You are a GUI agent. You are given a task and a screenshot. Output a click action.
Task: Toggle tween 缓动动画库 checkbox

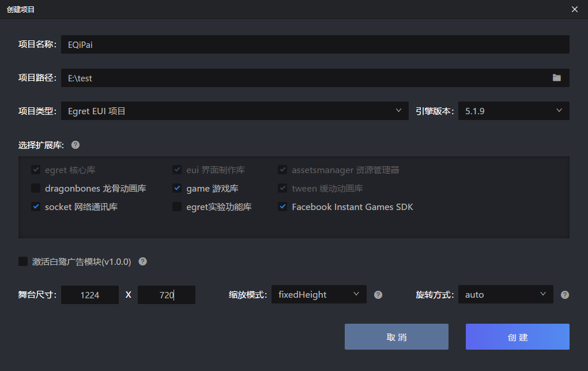[x=282, y=188]
